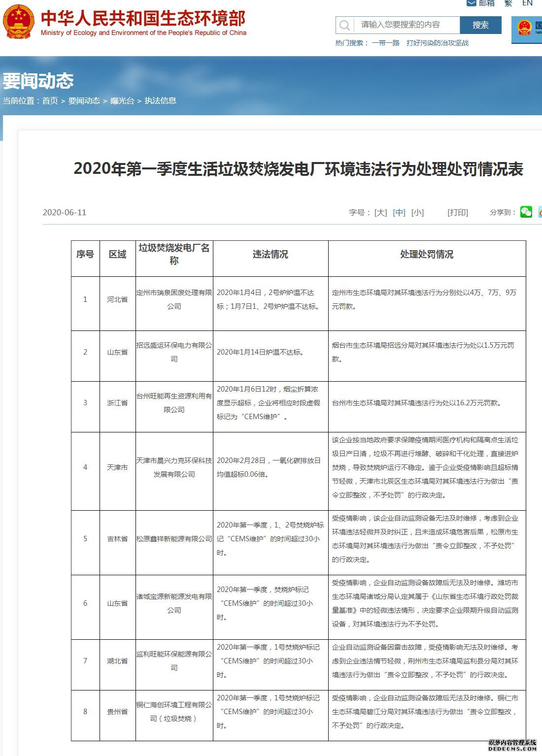
Task: Click the violation text about 2号炉炉温不达标 on 1月4日
Action: pyautogui.click(x=269, y=299)
